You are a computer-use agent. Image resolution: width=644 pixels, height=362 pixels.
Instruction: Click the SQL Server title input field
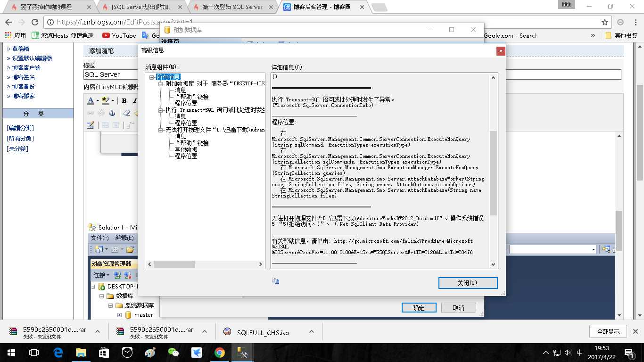coord(352,74)
